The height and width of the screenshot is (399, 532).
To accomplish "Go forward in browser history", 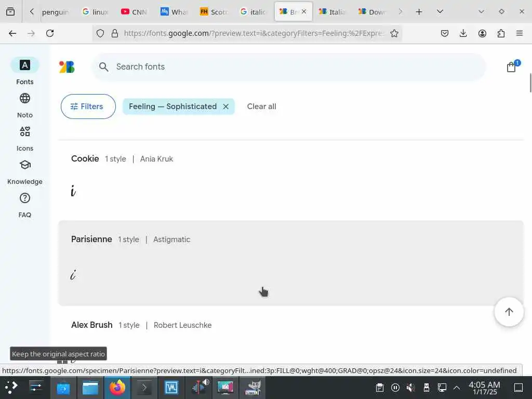I will 31,33.
